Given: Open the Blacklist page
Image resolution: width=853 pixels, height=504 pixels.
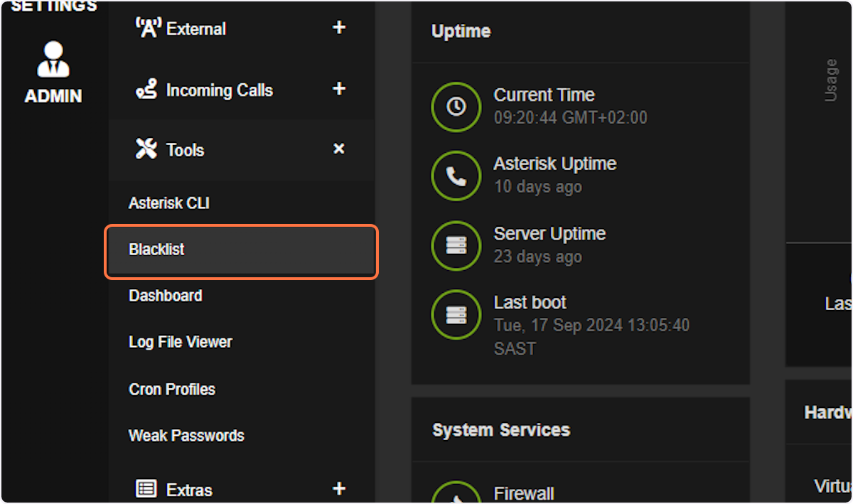Looking at the screenshot, I should 242,250.
